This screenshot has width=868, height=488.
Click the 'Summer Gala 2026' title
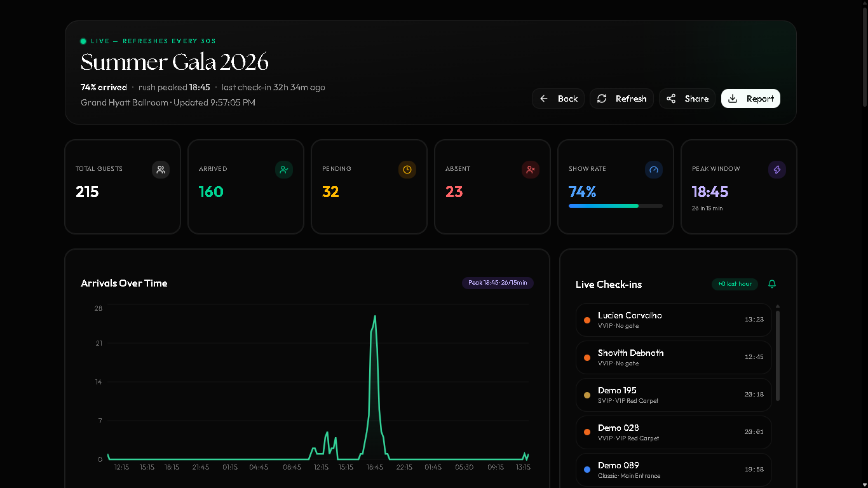[x=174, y=62]
